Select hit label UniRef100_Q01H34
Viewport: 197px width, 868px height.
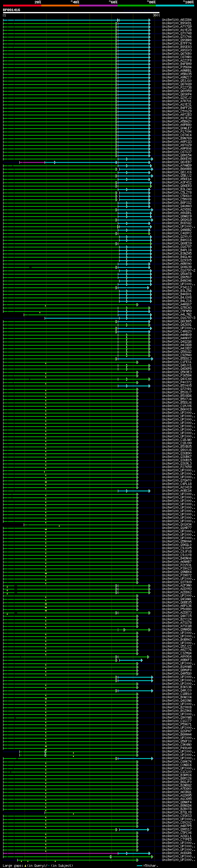(177, 524)
